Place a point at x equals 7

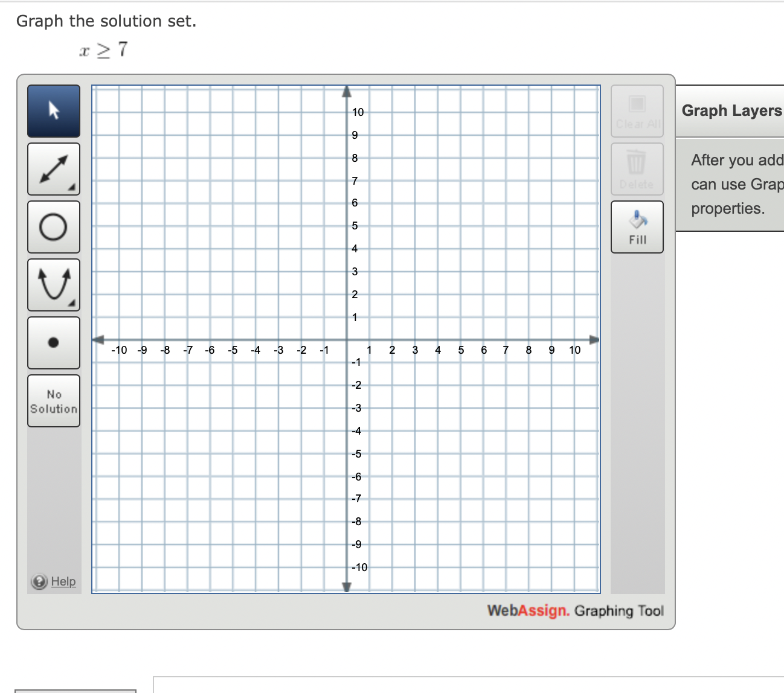(x=506, y=339)
